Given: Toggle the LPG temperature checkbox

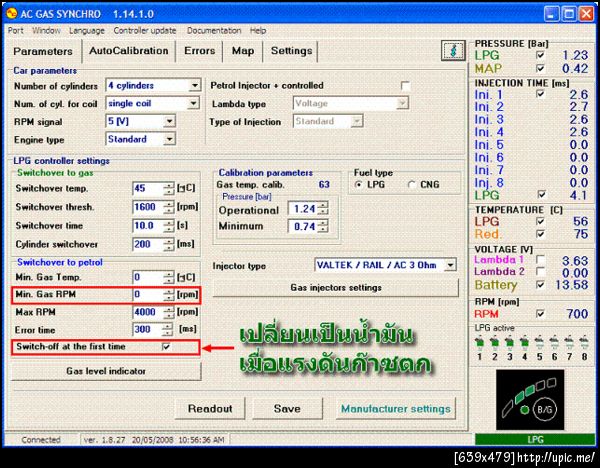Looking at the screenshot, I should click(x=540, y=221).
